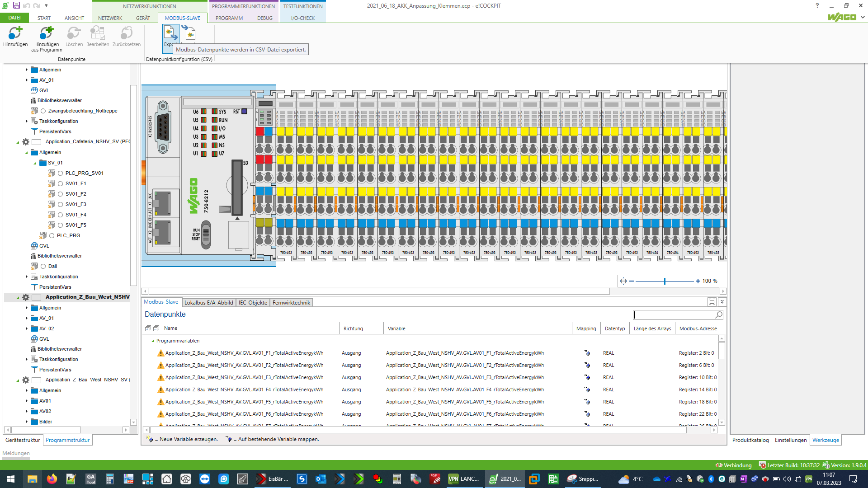Click mapping icon for AV01_F1 row
This screenshot has width=868, height=488.
pos(587,353)
